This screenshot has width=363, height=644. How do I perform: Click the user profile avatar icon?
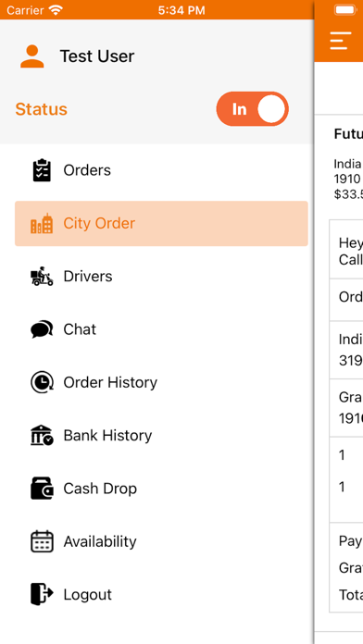point(32,56)
